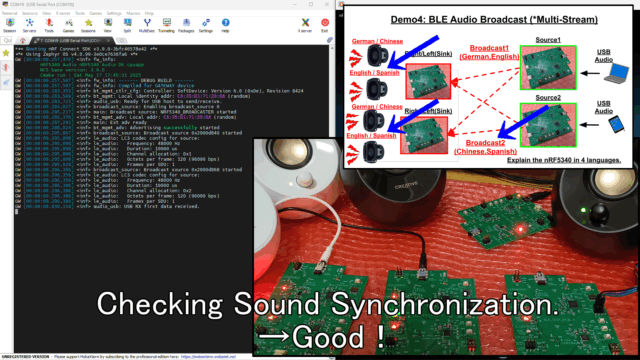Open the Terminal menu
640x360 pixels.
point(9,13)
